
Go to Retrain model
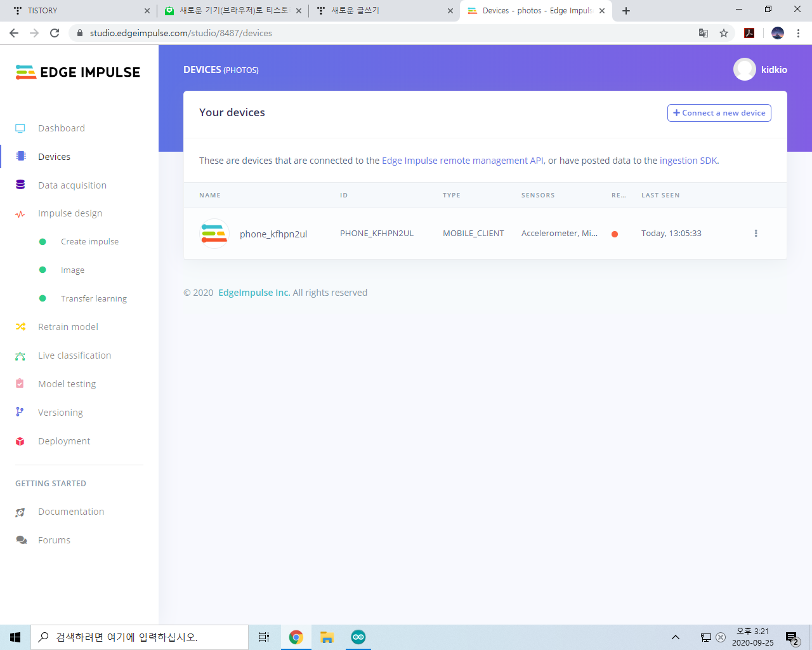68,327
